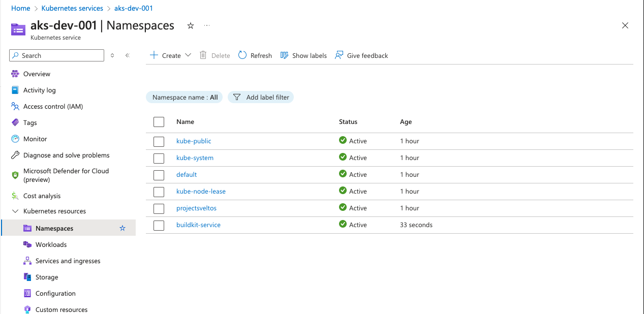
Task: Open the title bar ellipsis more menu
Action: click(207, 26)
